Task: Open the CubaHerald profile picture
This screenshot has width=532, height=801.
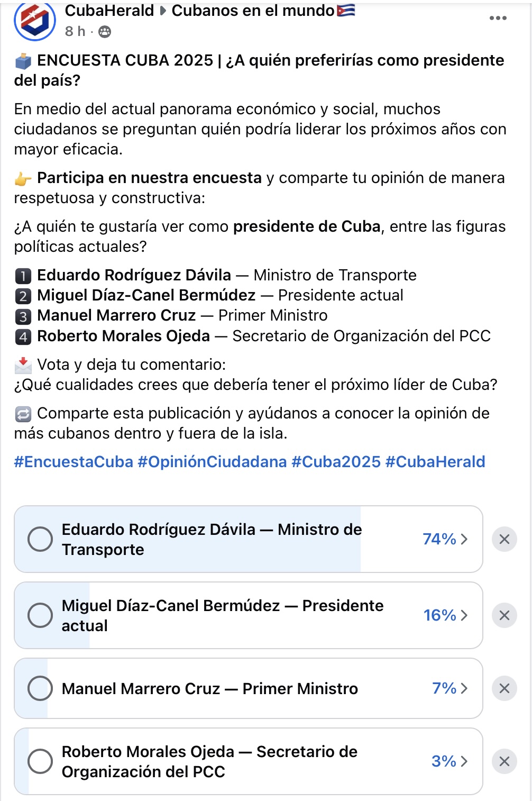Action: click(35, 20)
